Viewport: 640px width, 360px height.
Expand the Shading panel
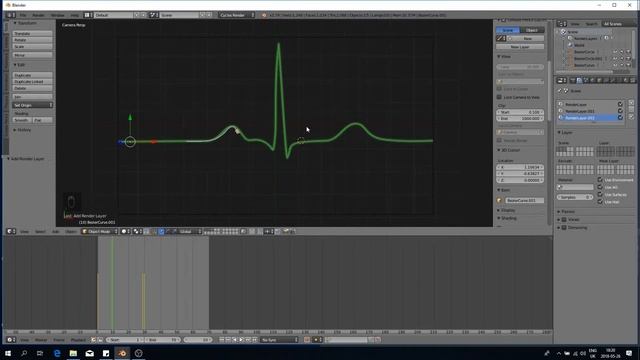coord(507,218)
